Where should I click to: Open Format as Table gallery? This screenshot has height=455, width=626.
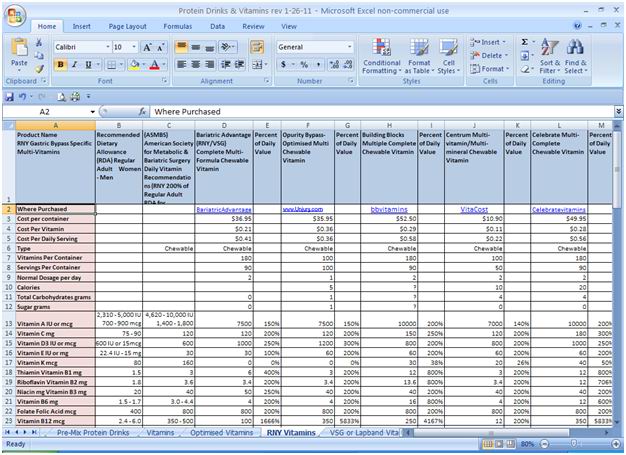click(419, 56)
